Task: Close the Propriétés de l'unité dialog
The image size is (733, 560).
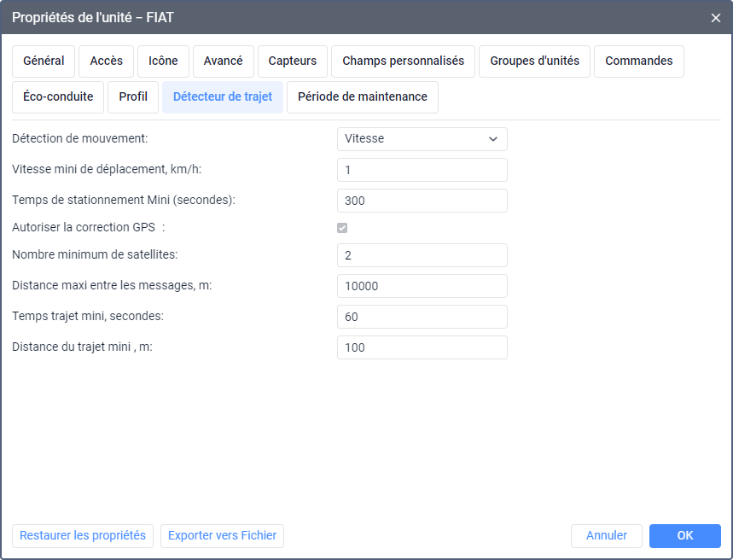Action: (716, 17)
